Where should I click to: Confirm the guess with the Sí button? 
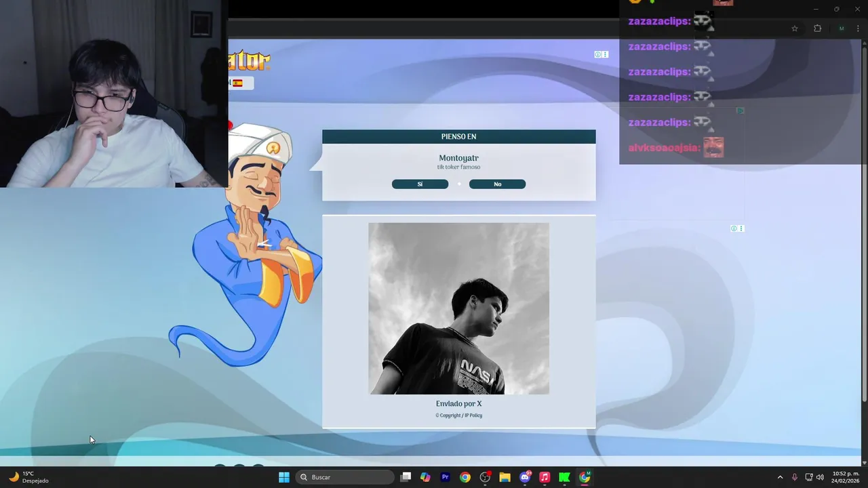420,184
